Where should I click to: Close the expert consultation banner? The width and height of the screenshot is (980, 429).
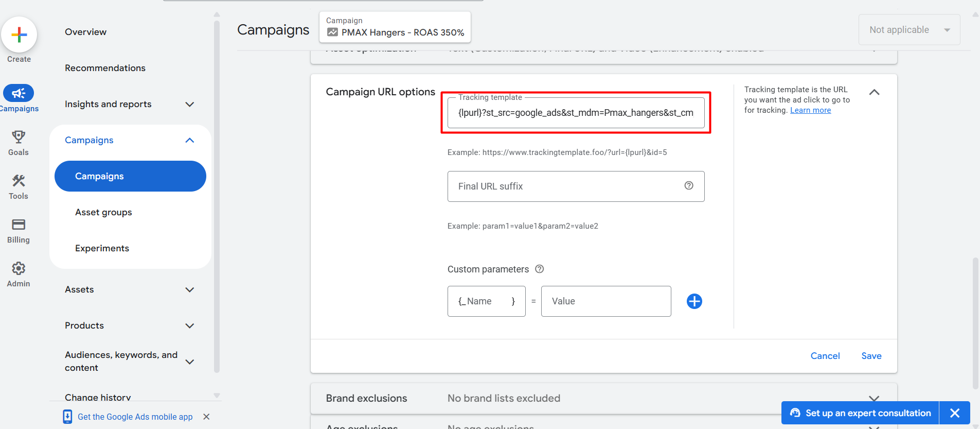(x=955, y=413)
